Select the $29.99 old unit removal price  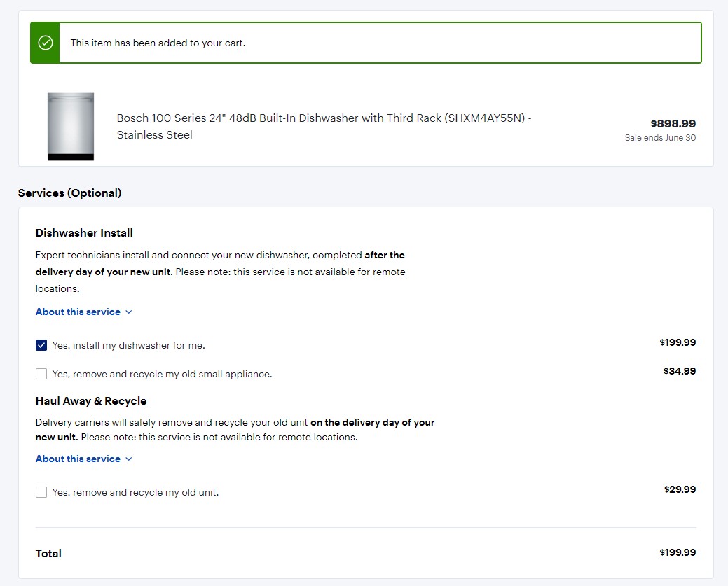click(x=680, y=489)
